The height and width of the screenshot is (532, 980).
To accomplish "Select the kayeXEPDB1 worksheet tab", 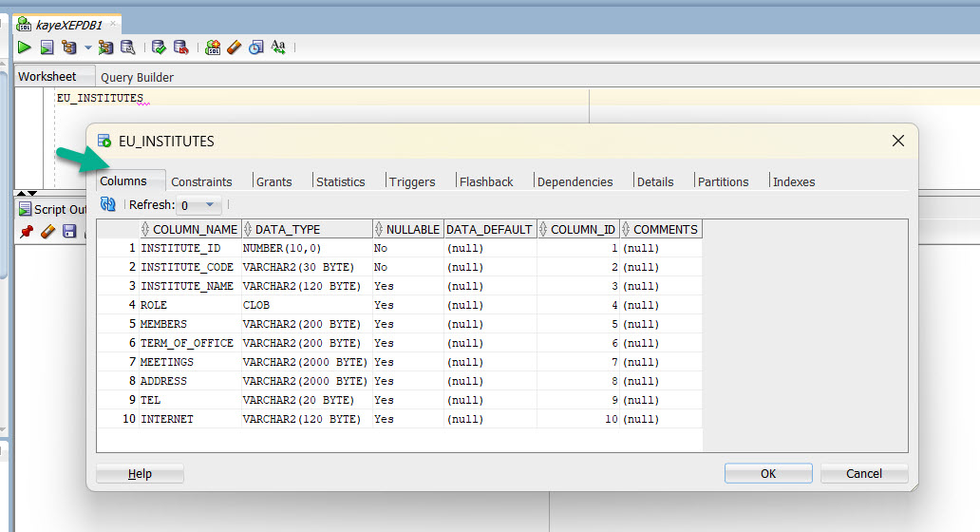I will (67, 25).
